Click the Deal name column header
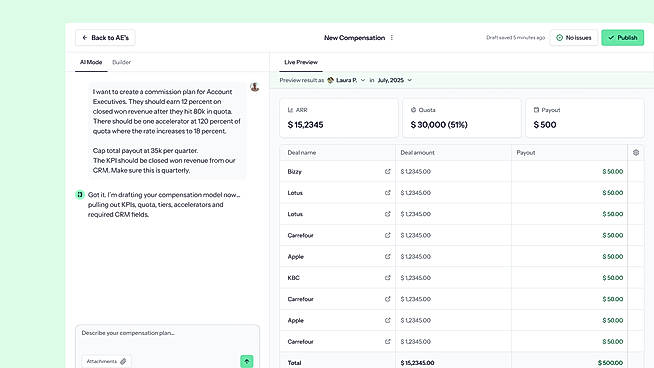The image size is (654, 368). 302,153
